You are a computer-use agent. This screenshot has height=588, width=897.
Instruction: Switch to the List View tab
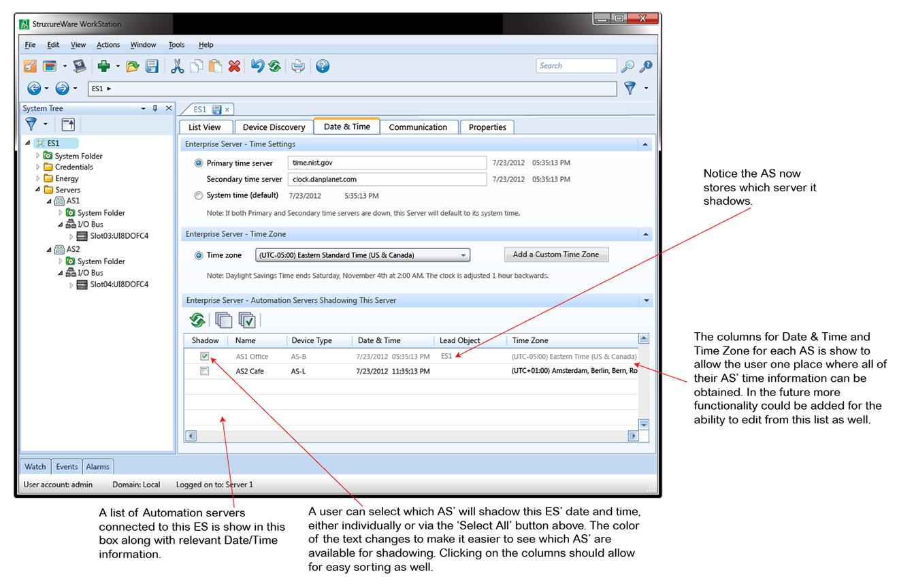tap(204, 127)
